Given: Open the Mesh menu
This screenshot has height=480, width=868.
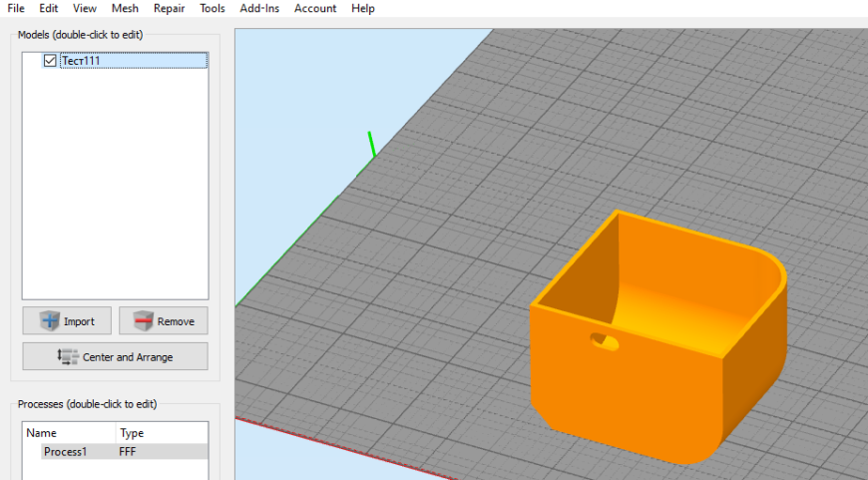Looking at the screenshot, I should click(x=125, y=8).
